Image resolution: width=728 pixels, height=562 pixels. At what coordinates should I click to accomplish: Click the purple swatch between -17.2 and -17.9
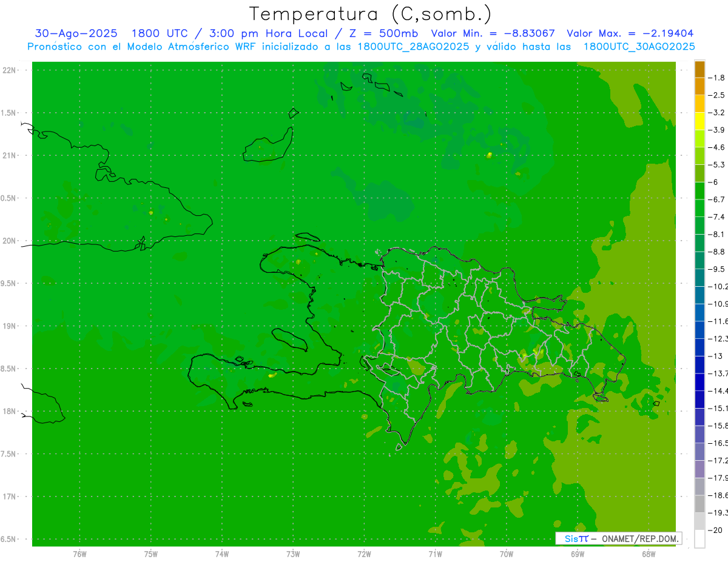click(699, 469)
